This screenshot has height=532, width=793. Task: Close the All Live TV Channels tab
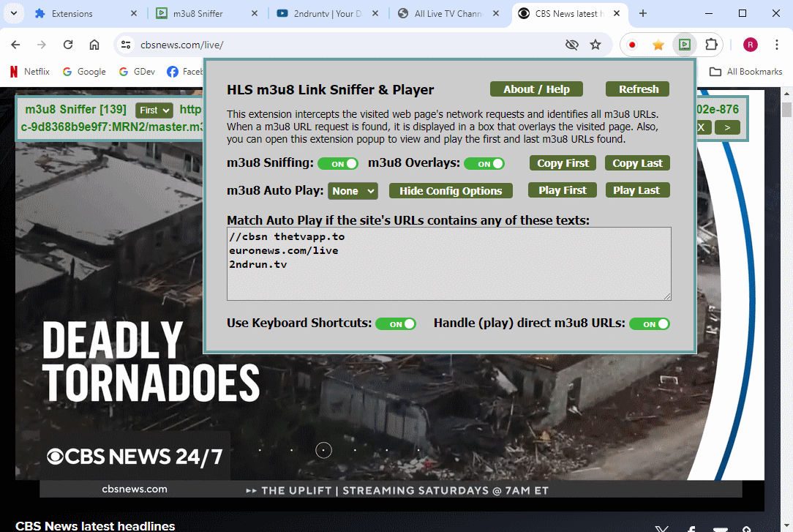point(496,14)
